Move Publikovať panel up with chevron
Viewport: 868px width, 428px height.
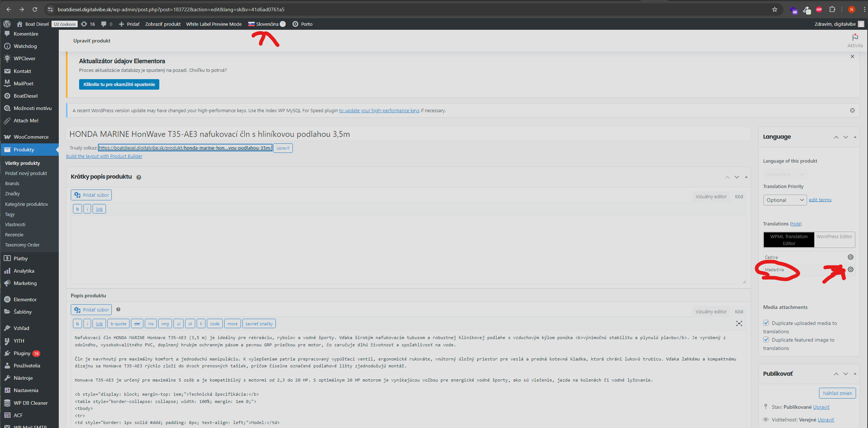[836, 374]
